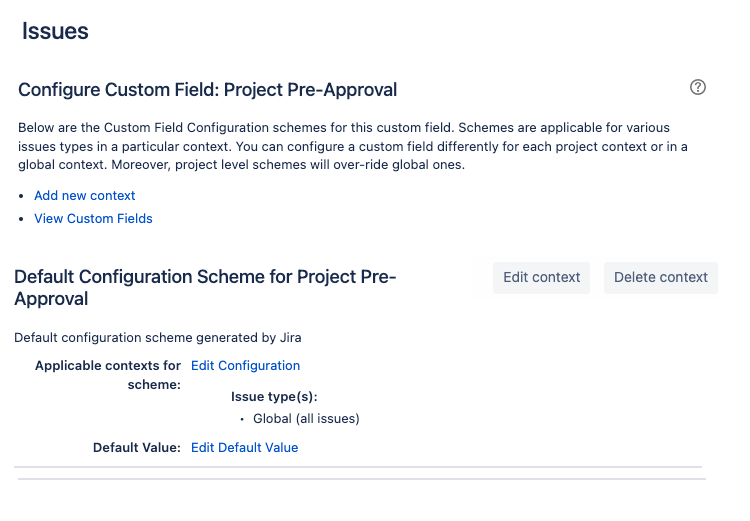
Task: Click the 'Moreover, project level schemes' sentence
Action: [288, 165]
